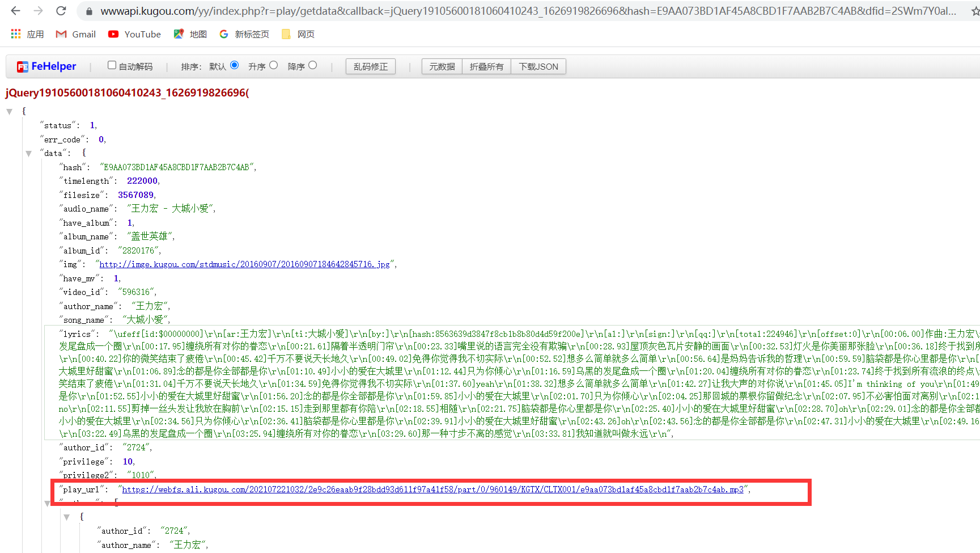Image resolution: width=980 pixels, height=553 pixels.
Task: Open YouTube bookmark
Action: pyautogui.click(x=134, y=34)
